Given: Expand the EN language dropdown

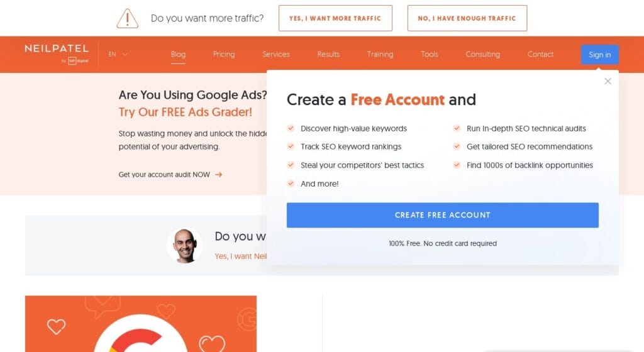Looking at the screenshot, I should pos(118,54).
